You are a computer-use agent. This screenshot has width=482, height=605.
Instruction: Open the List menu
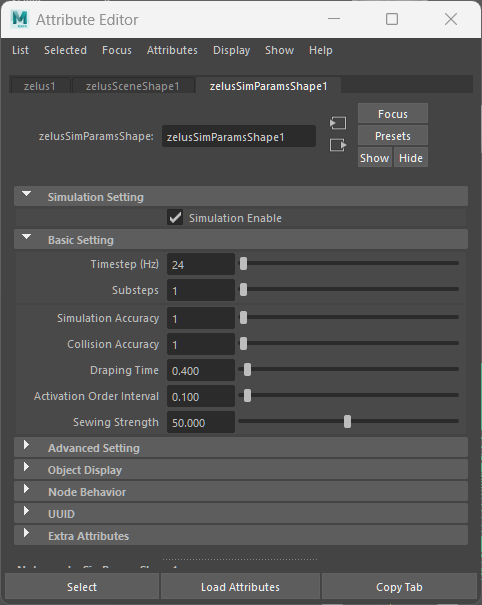20,50
